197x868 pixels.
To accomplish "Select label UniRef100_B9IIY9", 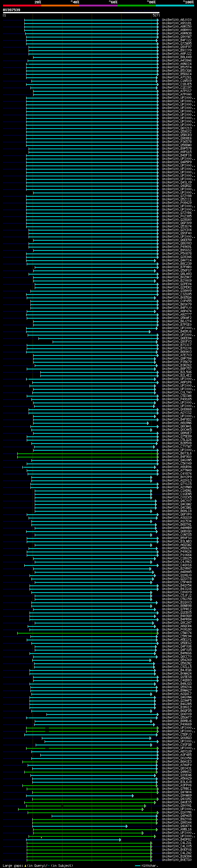I will point(177,50).
